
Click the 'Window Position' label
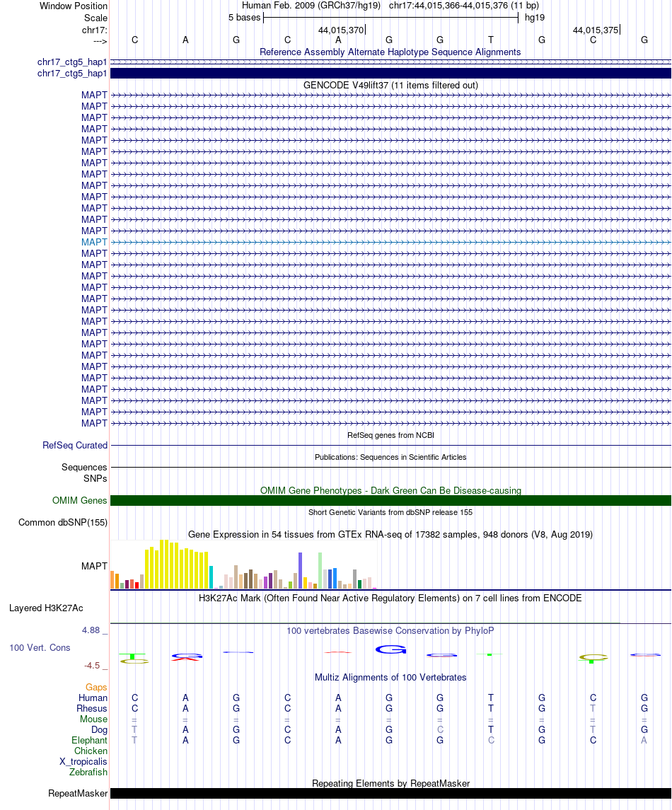point(74,6)
